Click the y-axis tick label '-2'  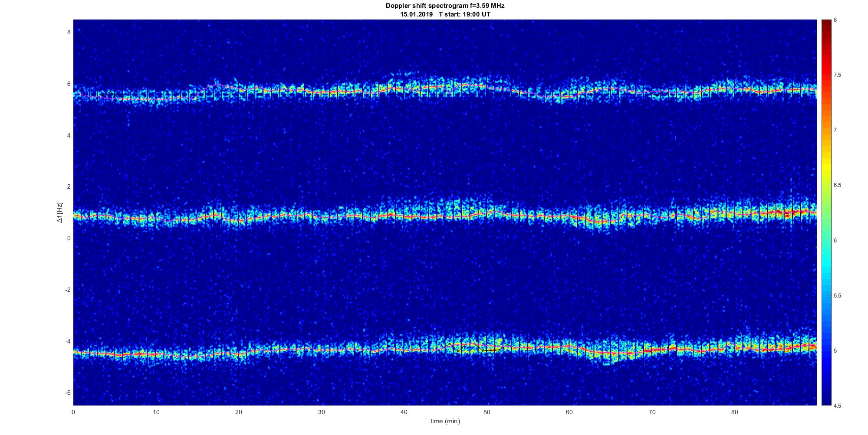(x=68, y=290)
